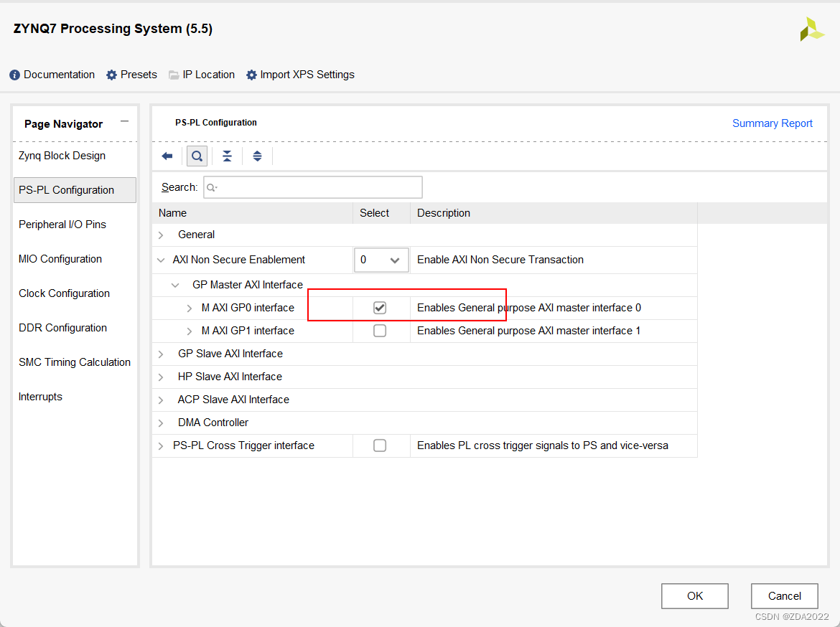Click the Presets gear icon
The image size is (840, 627).
click(111, 75)
